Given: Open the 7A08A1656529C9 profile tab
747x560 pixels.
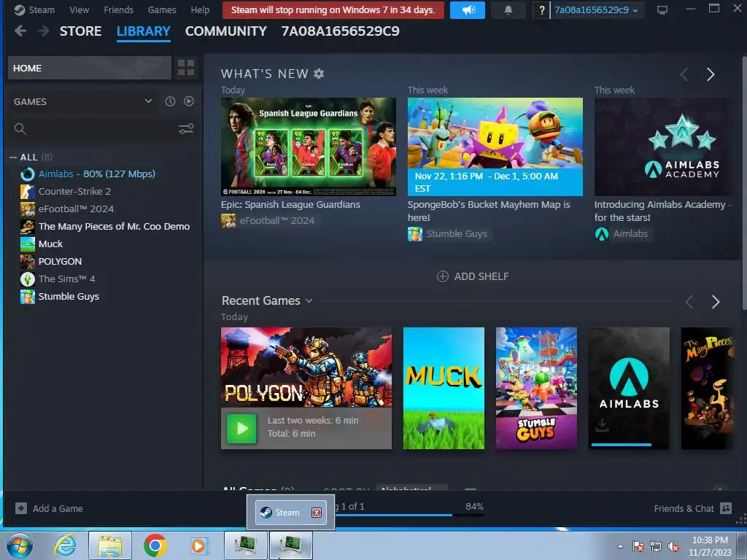Looking at the screenshot, I should pos(340,31).
